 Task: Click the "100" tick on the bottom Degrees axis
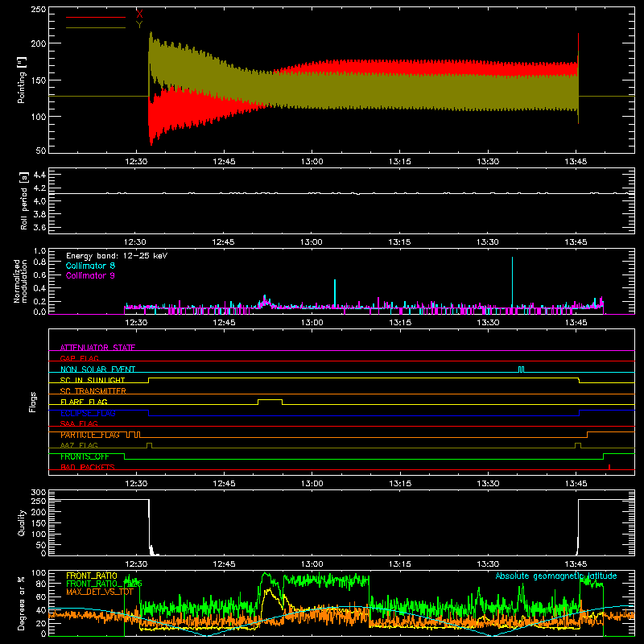coord(39,573)
